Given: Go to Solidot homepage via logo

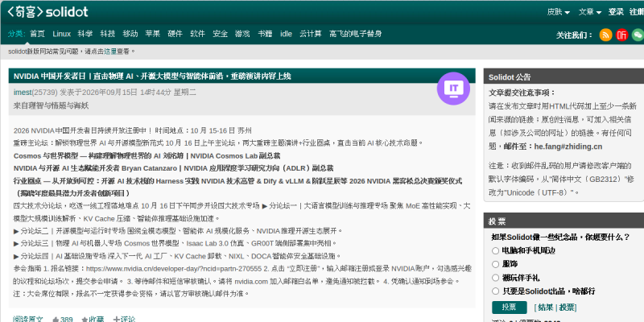Looking at the screenshot, I should (x=47, y=12).
